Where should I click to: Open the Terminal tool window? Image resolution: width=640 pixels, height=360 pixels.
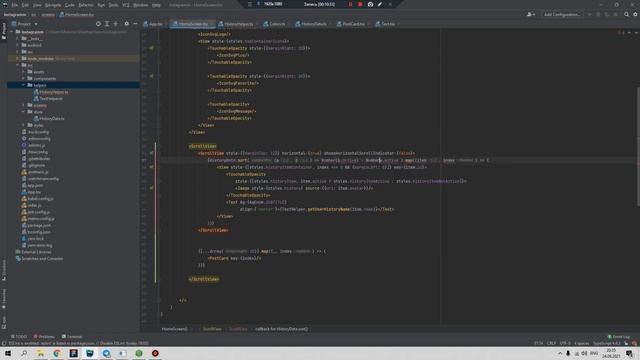point(72,337)
